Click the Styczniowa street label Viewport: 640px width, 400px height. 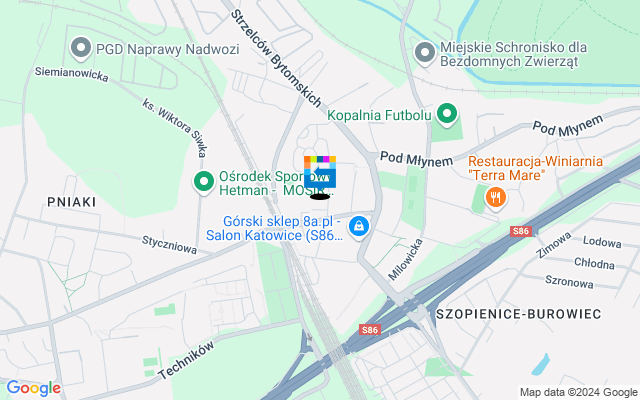coord(169,245)
